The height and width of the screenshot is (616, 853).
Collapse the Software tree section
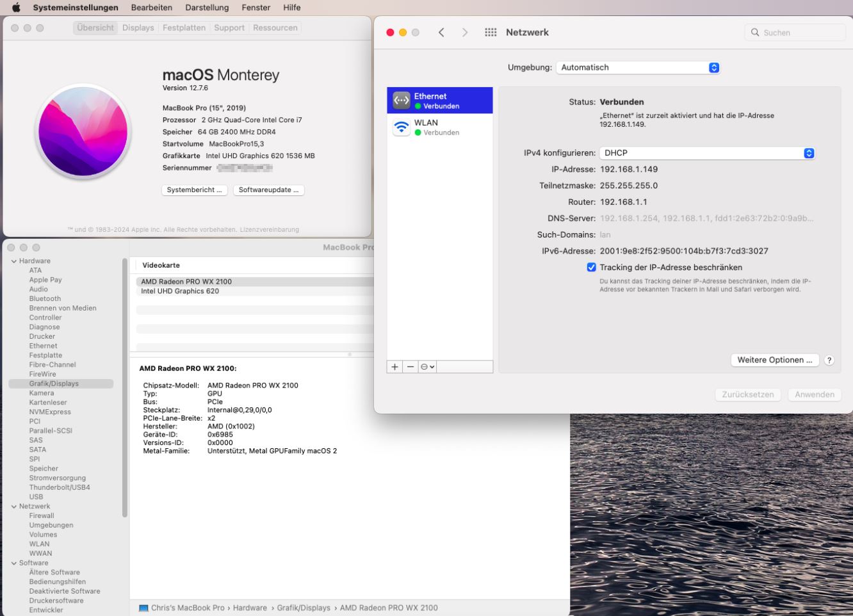[14, 563]
